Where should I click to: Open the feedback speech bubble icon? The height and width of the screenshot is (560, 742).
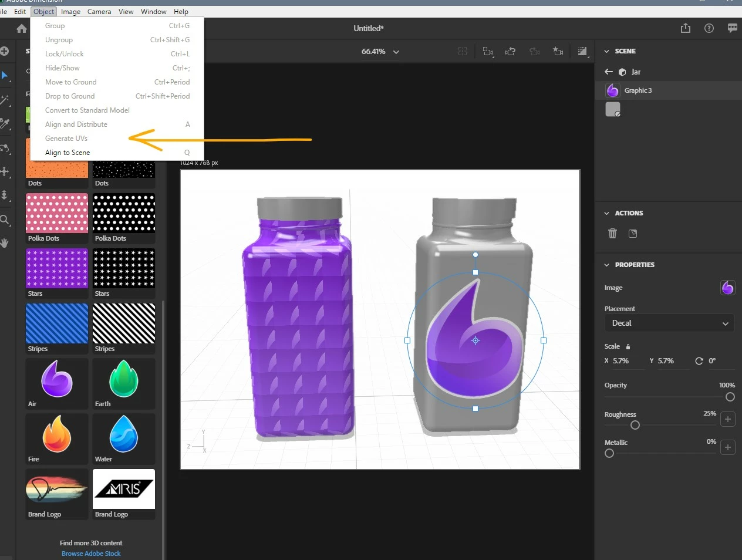pos(732,28)
